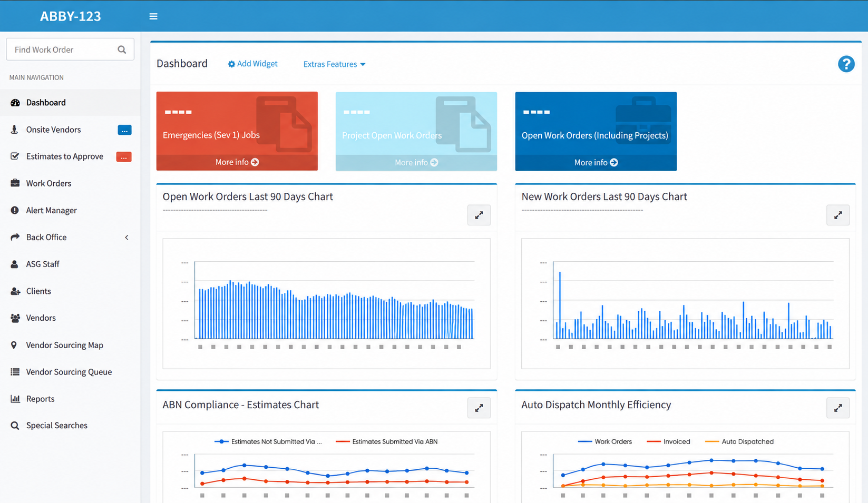
Task: Click More info on Project Open Work Orders
Action: [416, 163]
